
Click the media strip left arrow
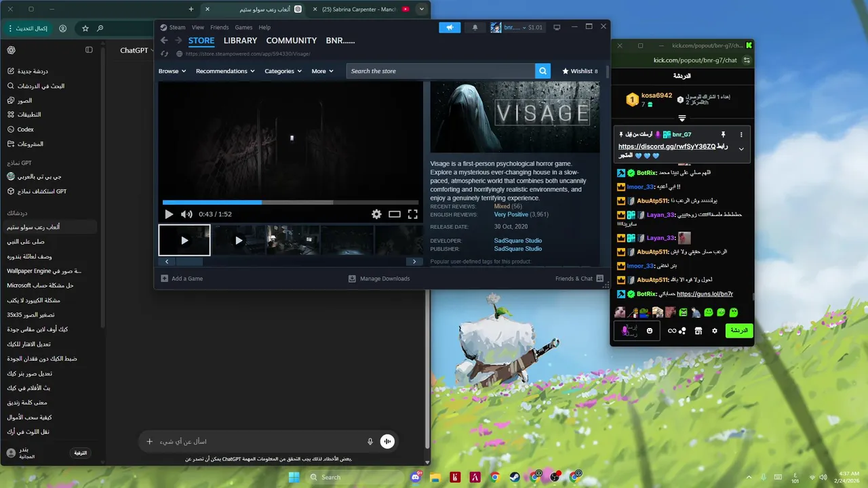coord(167,262)
